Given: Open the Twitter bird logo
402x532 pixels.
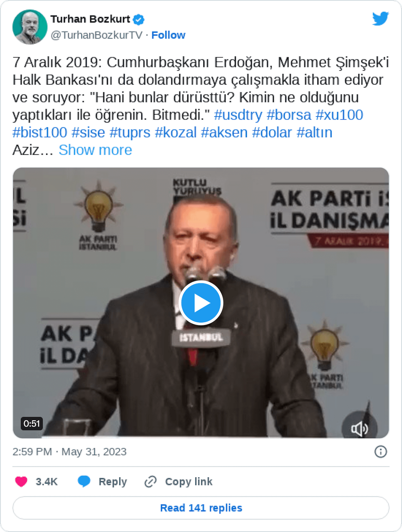Looking at the screenshot, I should pos(381,18).
